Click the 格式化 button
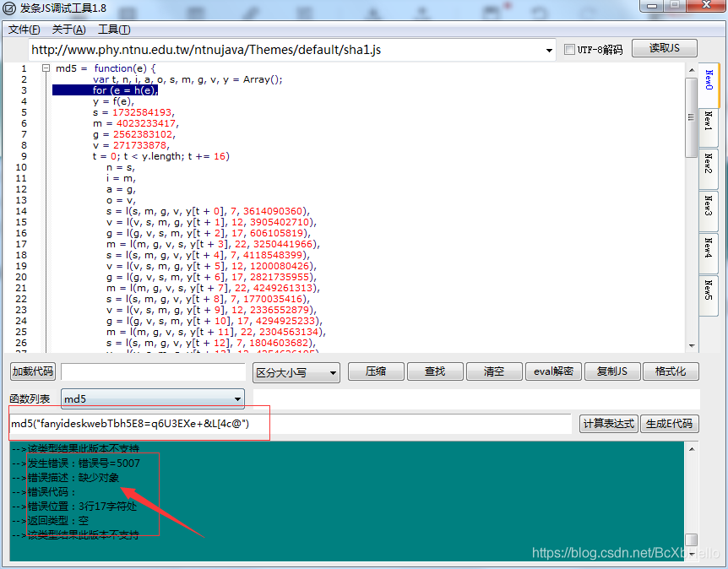 tap(671, 371)
